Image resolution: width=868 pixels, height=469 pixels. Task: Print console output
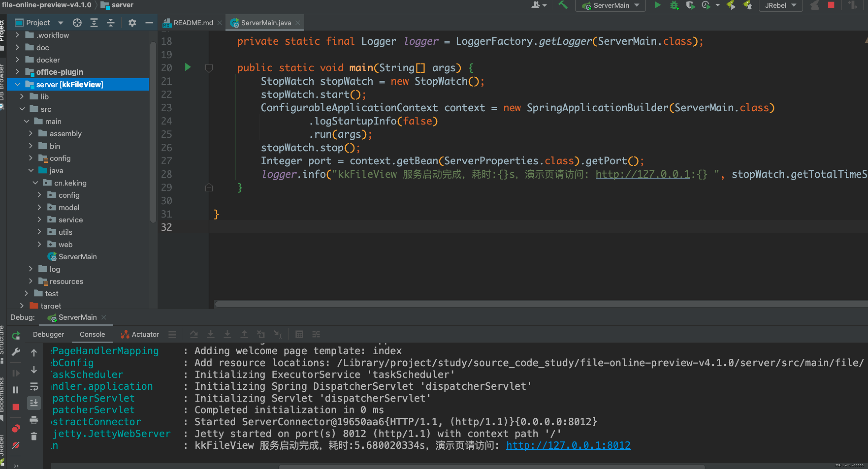(x=34, y=420)
